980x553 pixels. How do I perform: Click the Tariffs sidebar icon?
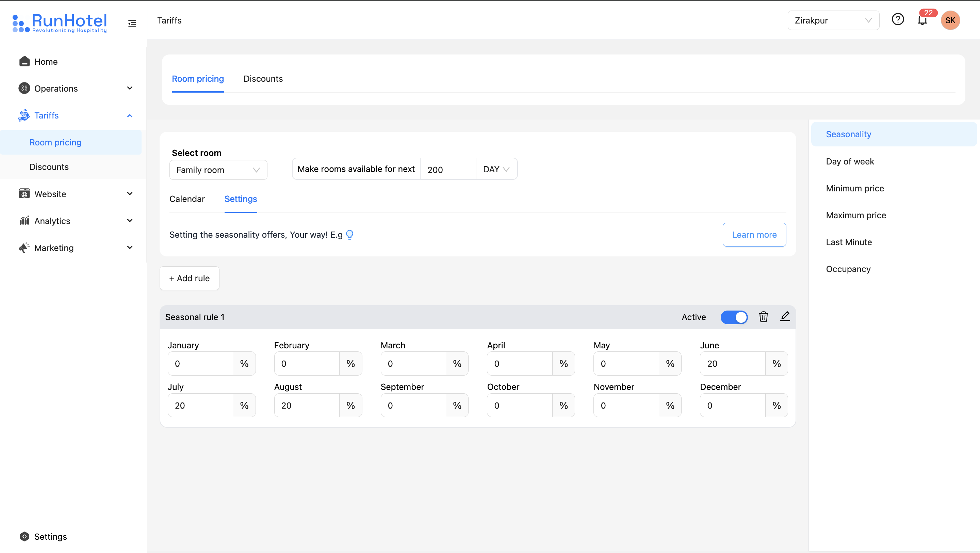(24, 115)
